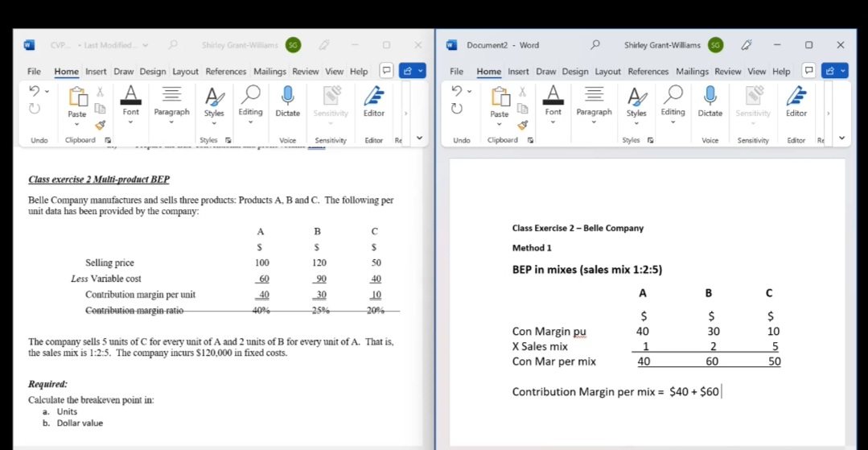Click Copy icon in Document2 window

tap(523, 109)
